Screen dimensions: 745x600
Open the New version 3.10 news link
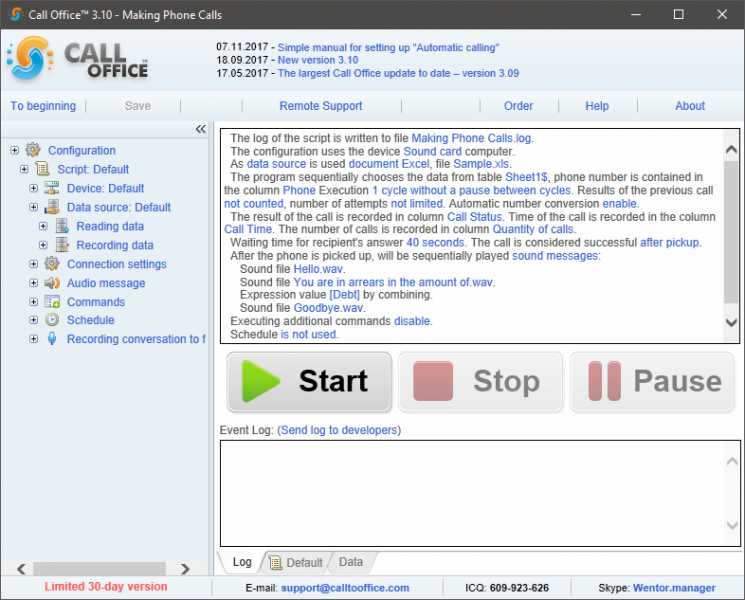[x=318, y=60]
